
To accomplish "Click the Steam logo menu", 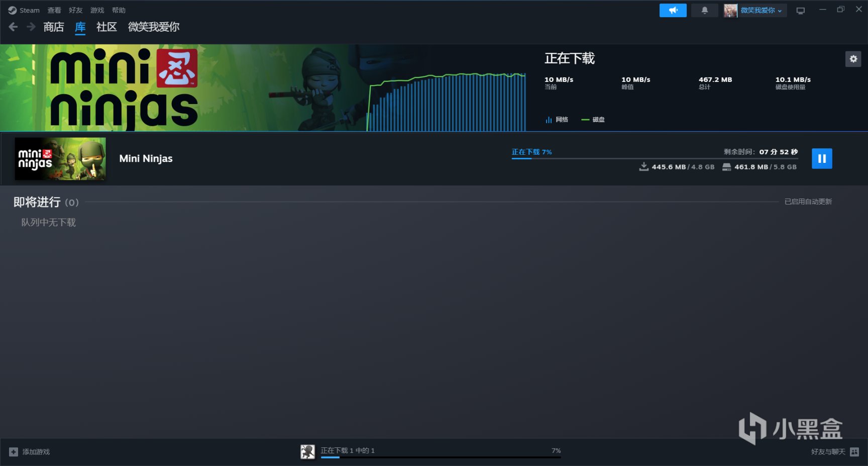I will pos(24,10).
